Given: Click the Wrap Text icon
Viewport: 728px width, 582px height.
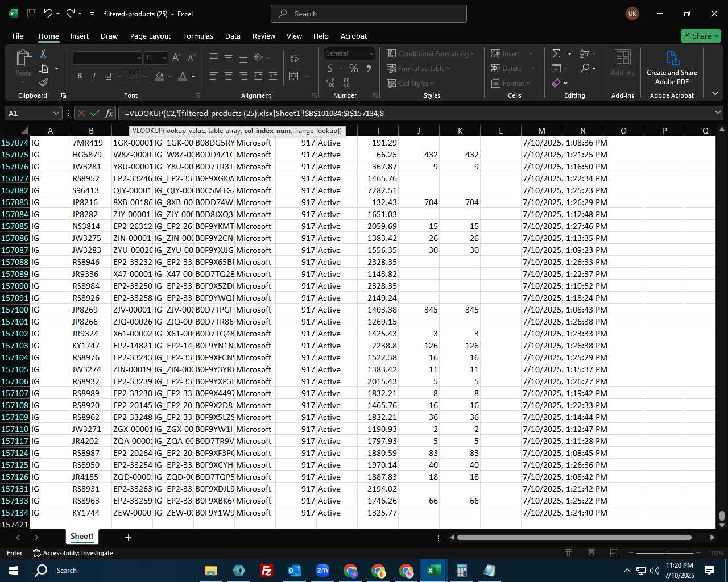Looking at the screenshot, I should pyautogui.click(x=295, y=58).
